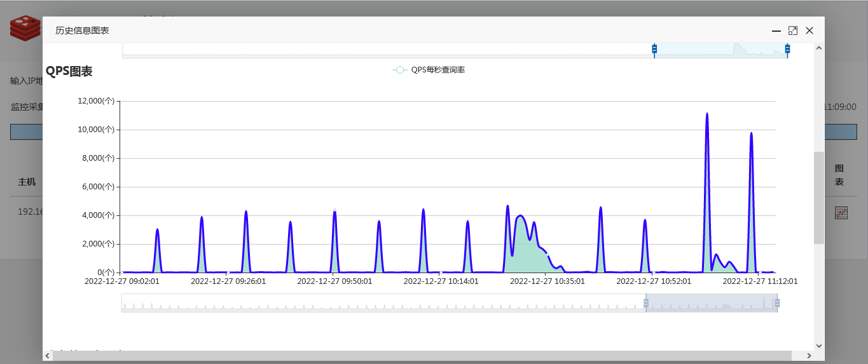The image size is (868, 364).
Task: Click the vertical scrollbar thumb
Action: (x=819, y=198)
